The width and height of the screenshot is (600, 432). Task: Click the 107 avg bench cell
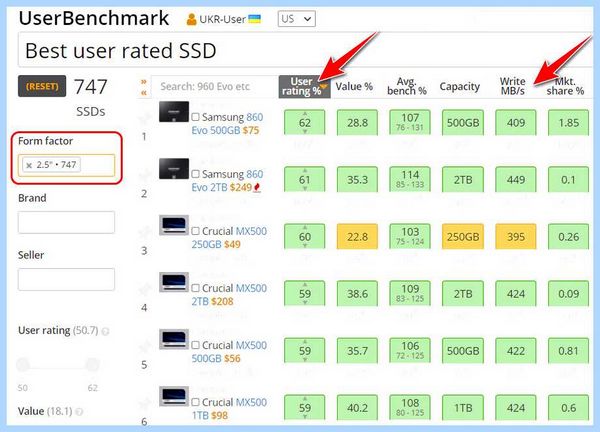coord(410,122)
